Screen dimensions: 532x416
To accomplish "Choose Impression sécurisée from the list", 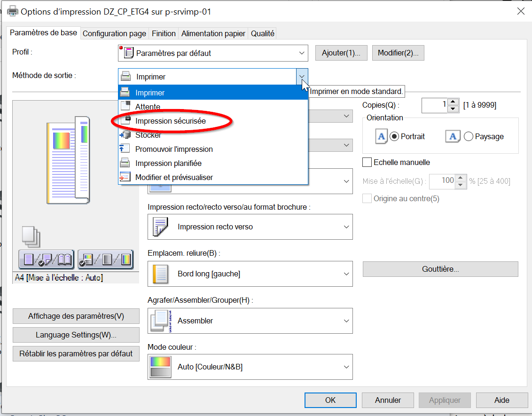I will click(171, 121).
